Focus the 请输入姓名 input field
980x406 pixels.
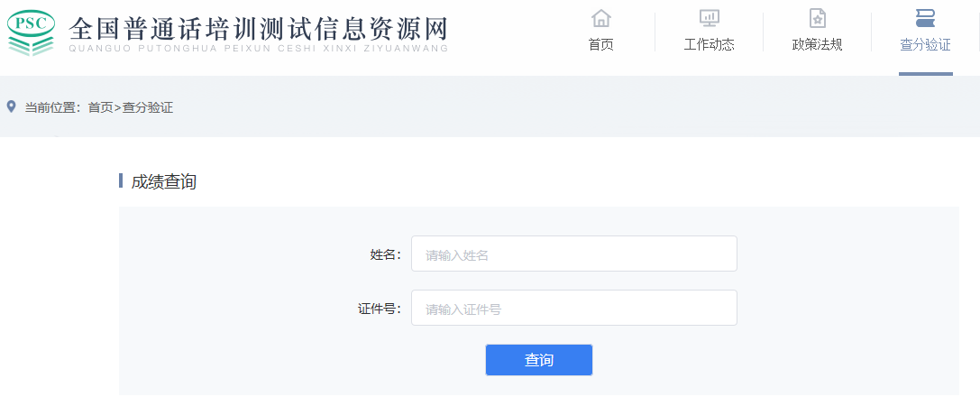pos(573,254)
